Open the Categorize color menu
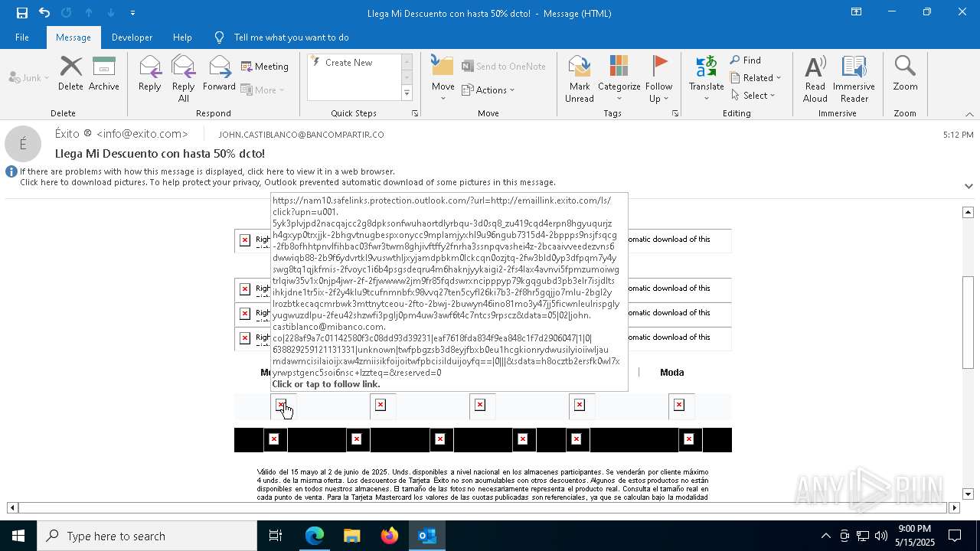Image resolution: width=980 pixels, height=551 pixels. [619, 79]
